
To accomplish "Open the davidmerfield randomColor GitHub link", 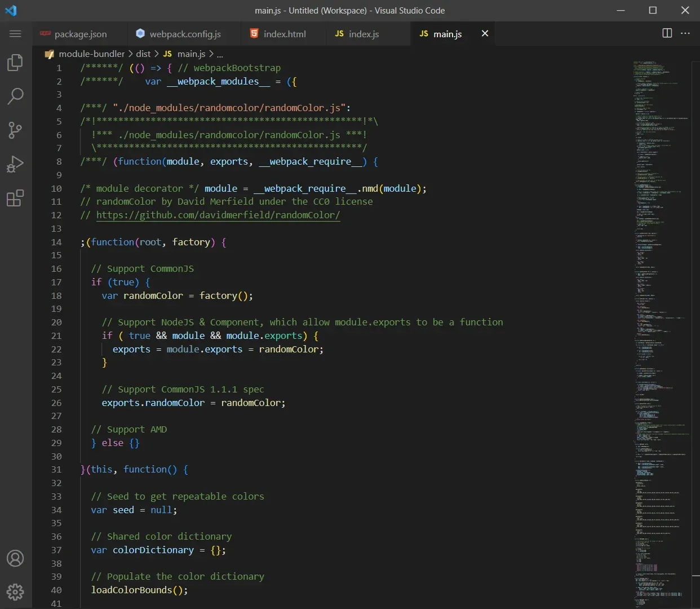I will pyautogui.click(x=219, y=215).
